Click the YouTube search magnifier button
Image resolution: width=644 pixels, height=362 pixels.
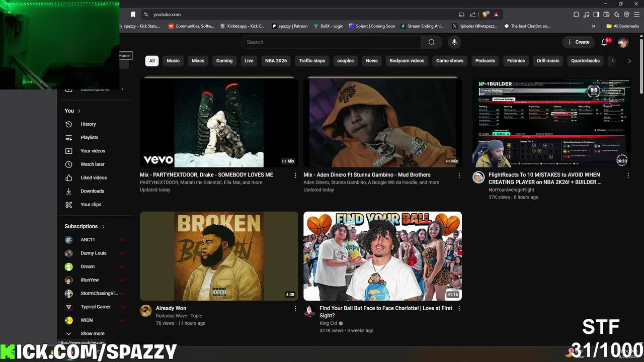[431, 42]
